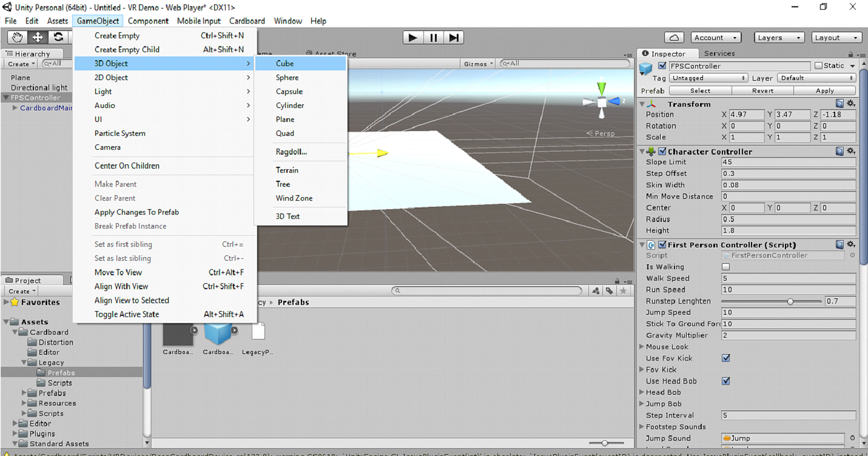
Task: Click the Project favorites star filter icon
Action: tap(623, 291)
